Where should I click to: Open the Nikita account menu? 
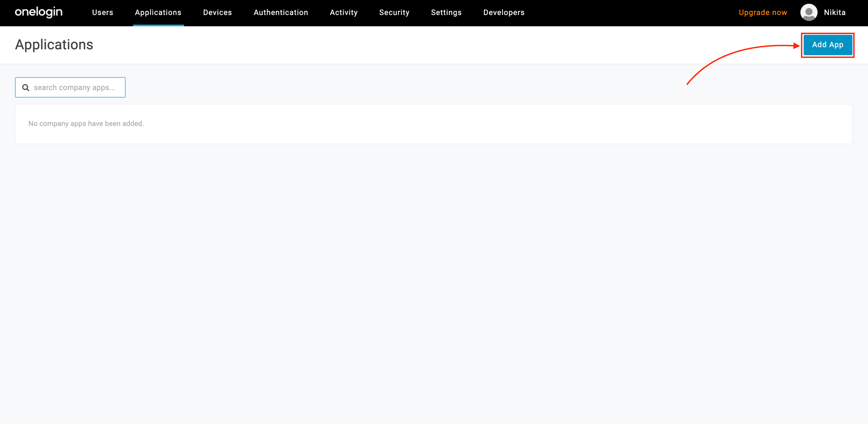pyautogui.click(x=834, y=12)
